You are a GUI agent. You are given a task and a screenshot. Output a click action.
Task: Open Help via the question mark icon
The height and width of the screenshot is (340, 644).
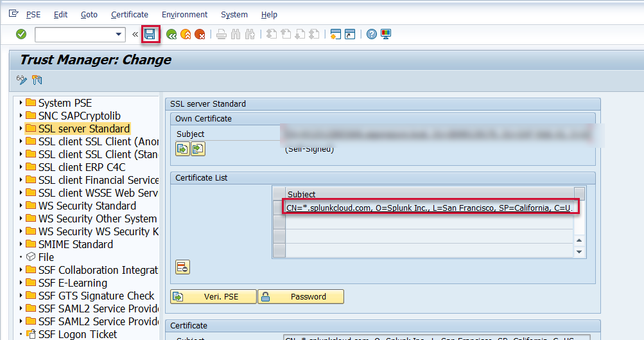point(371,34)
